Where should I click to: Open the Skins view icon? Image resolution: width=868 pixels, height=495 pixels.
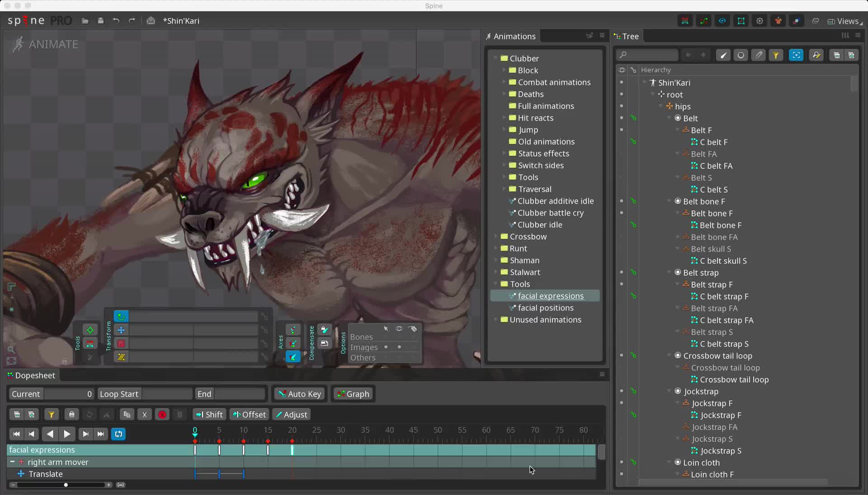[x=778, y=21]
